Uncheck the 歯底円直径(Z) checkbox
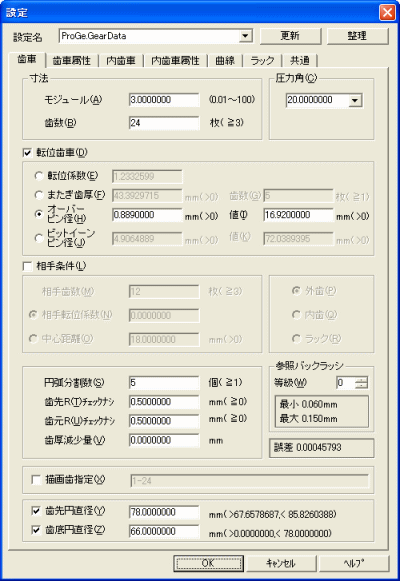 pos(36,531)
